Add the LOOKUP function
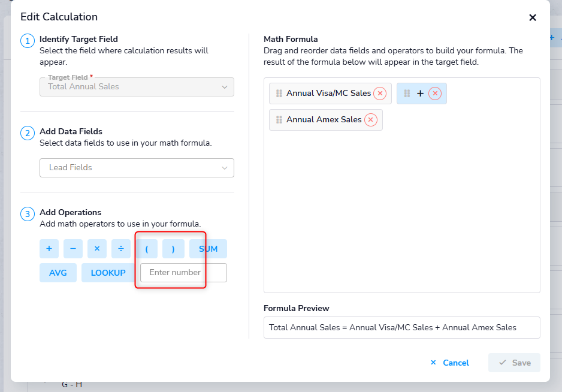The image size is (562, 392). pos(108,273)
